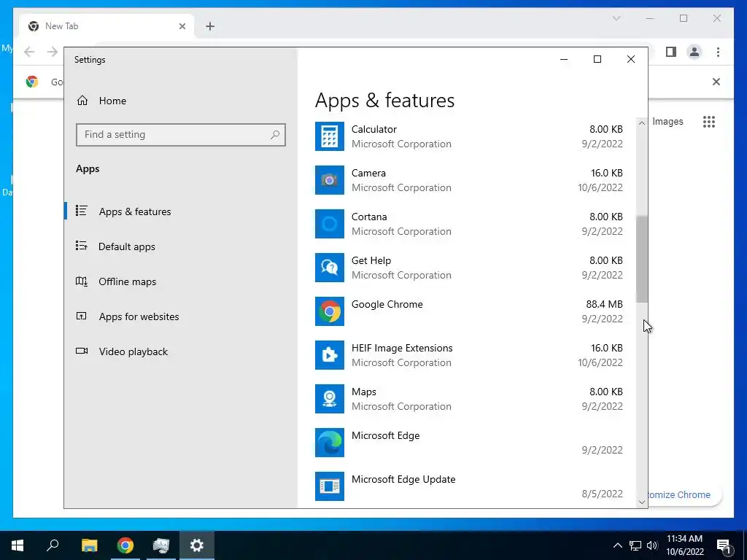Close the New Tab tab
This screenshot has height=560, width=747.
tap(182, 26)
